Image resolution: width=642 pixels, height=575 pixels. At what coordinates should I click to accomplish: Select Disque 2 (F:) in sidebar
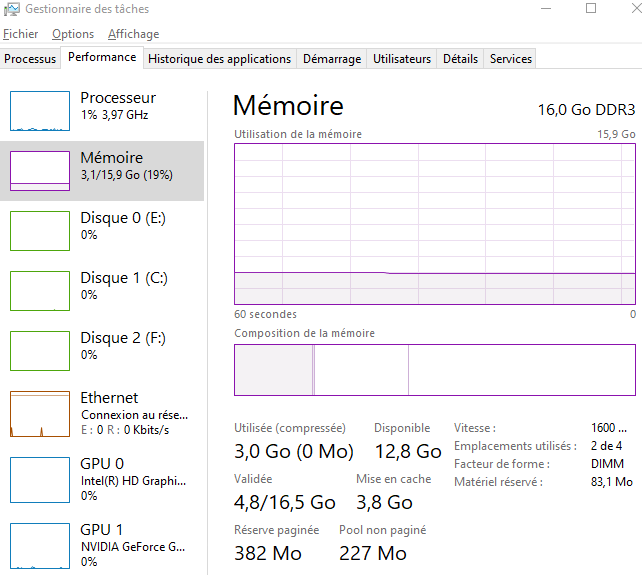[x=102, y=351]
